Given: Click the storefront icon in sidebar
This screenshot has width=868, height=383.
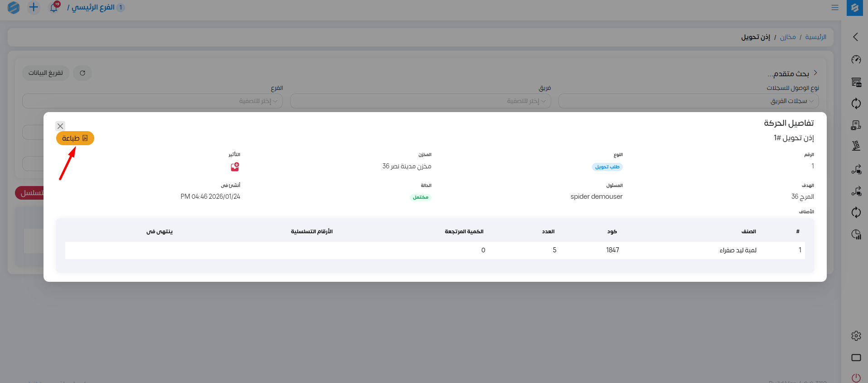Looking at the screenshot, I should point(856,82).
